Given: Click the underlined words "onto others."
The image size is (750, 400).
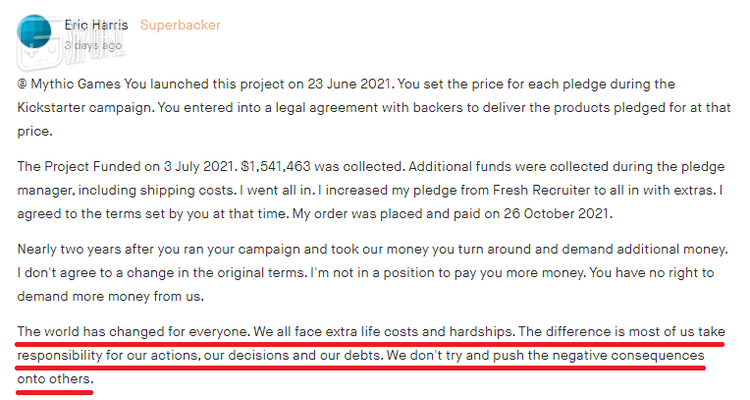Looking at the screenshot, I should click(x=55, y=379).
